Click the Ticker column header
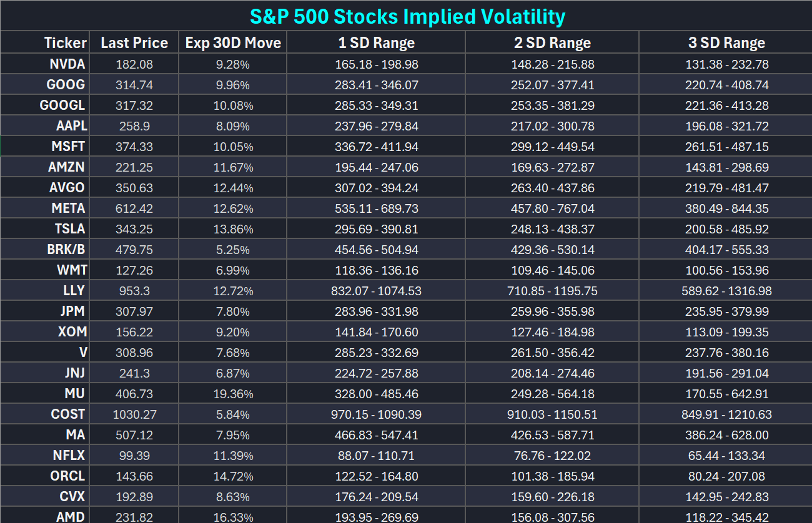 (65, 43)
